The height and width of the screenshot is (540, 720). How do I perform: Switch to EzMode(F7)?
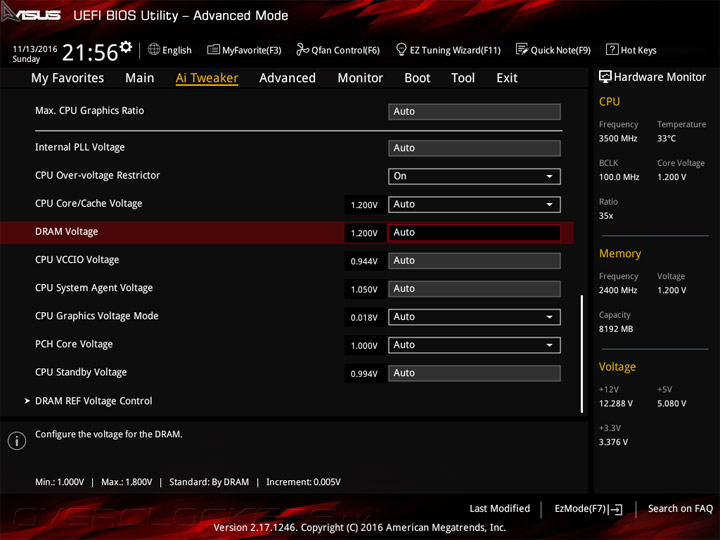coord(580,509)
